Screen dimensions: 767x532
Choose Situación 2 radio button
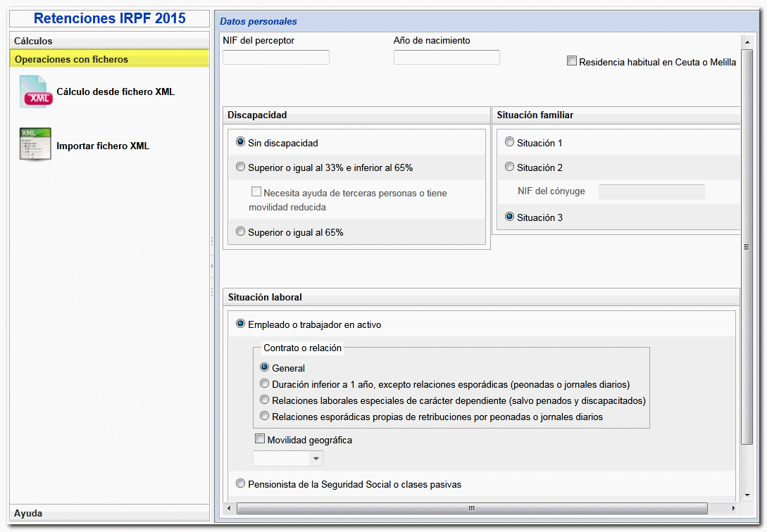[x=509, y=167]
